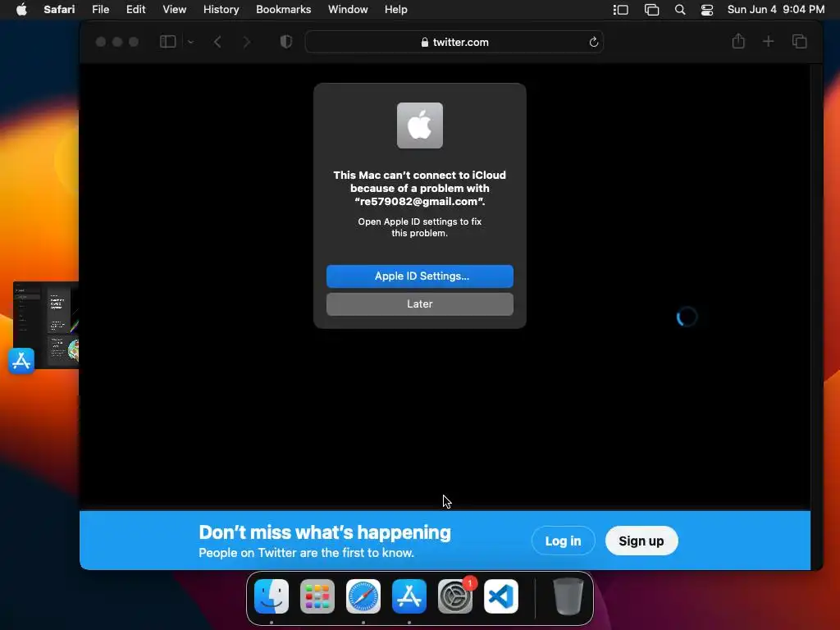This screenshot has height=630, width=840.
Task: Open Finder from the Dock
Action: click(x=272, y=596)
